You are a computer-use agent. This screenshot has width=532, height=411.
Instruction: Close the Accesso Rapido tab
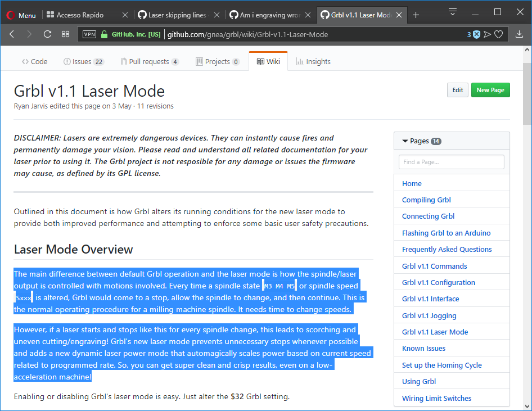[x=125, y=15]
